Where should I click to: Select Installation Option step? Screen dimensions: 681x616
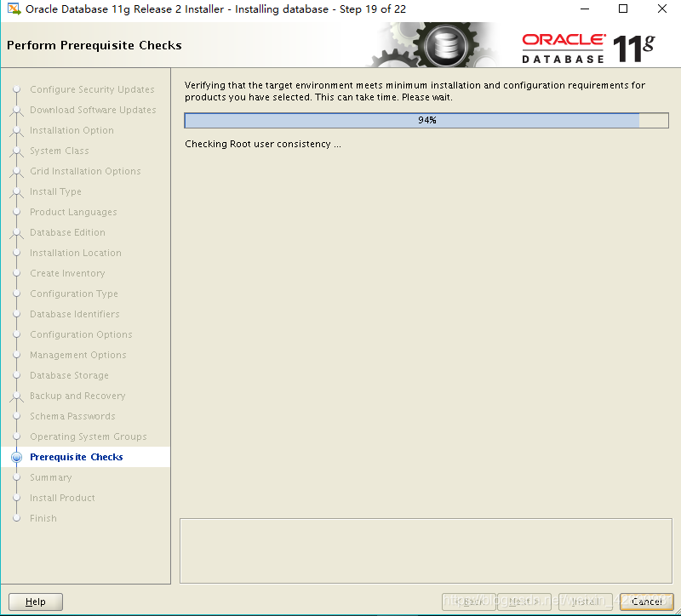tap(72, 130)
